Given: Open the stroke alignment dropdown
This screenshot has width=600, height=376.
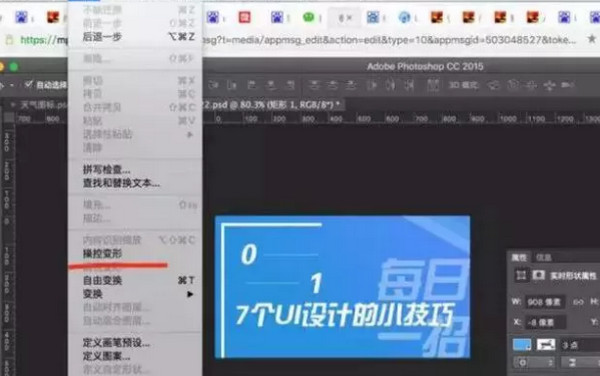Looking at the screenshot, I should pyautogui.click(x=534, y=362).
